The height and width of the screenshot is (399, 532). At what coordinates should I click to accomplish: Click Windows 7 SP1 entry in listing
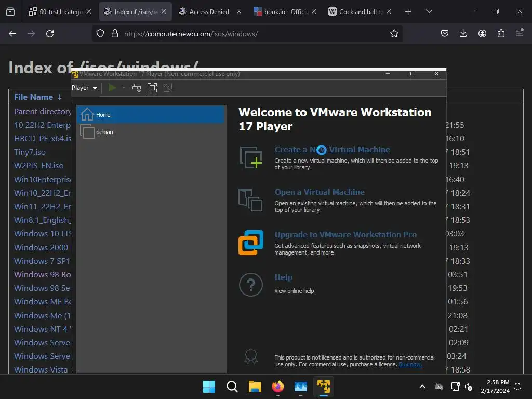(x=42, y=261)
